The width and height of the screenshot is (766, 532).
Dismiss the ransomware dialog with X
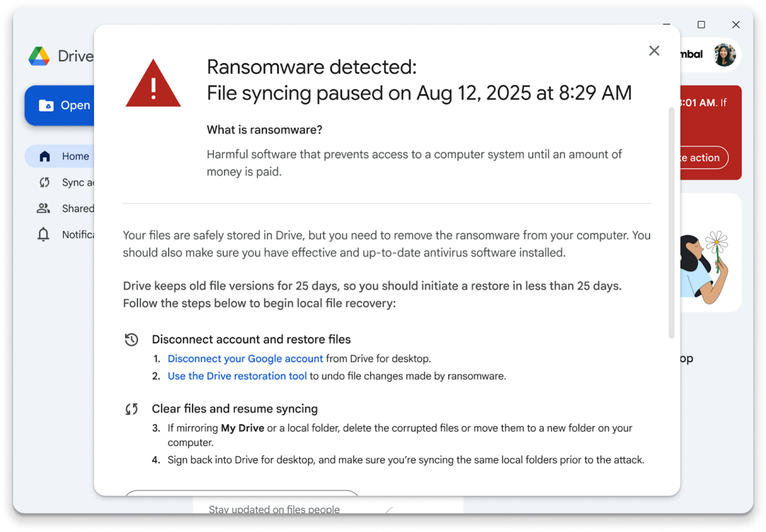coord(654,51)
